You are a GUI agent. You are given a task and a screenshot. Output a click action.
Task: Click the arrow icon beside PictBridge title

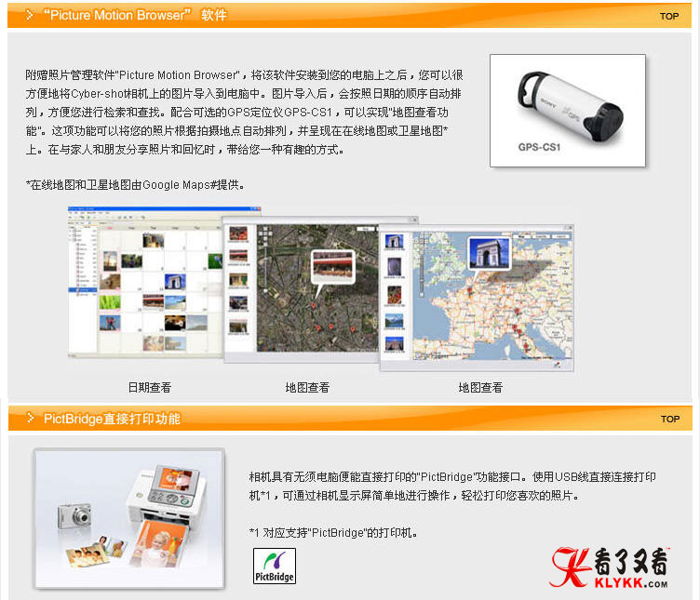click(30, 418)
